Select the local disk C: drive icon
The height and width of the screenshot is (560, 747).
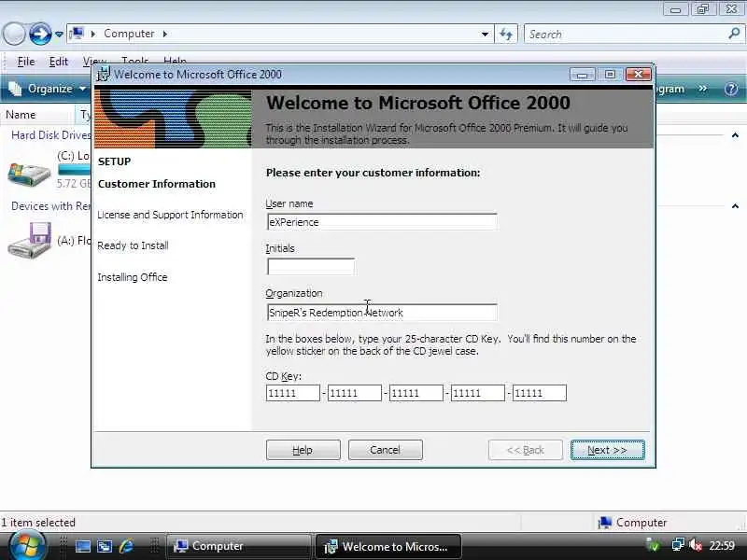pyautogui.click(x=29, y=175)
